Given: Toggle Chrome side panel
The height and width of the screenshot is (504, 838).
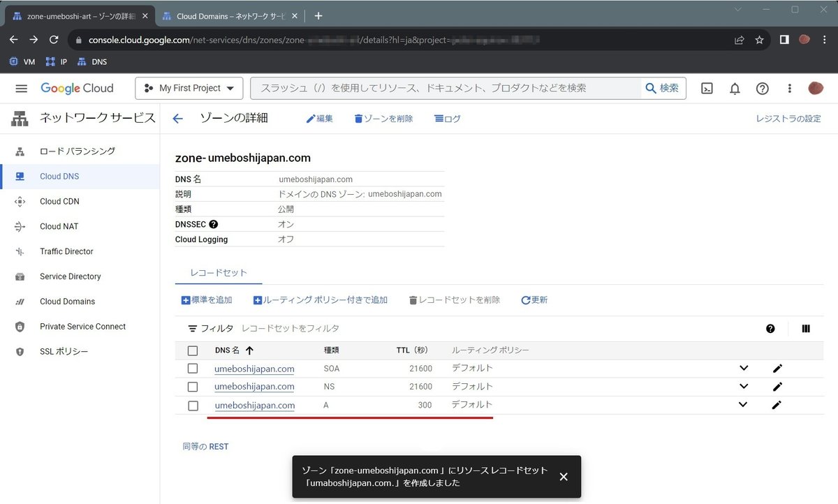Looking at the screenshot, I should pyautogui.click(x=784, y=40).
